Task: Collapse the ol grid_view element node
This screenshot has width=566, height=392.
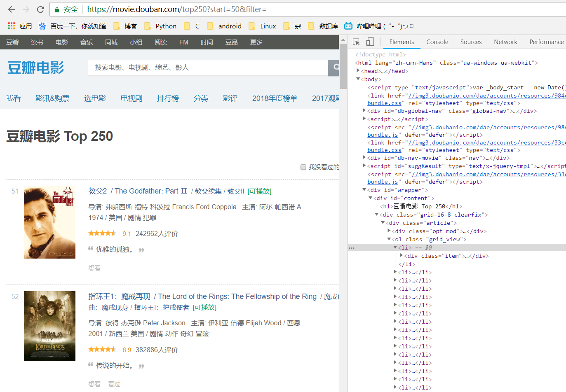Action: tap(389, 239)
